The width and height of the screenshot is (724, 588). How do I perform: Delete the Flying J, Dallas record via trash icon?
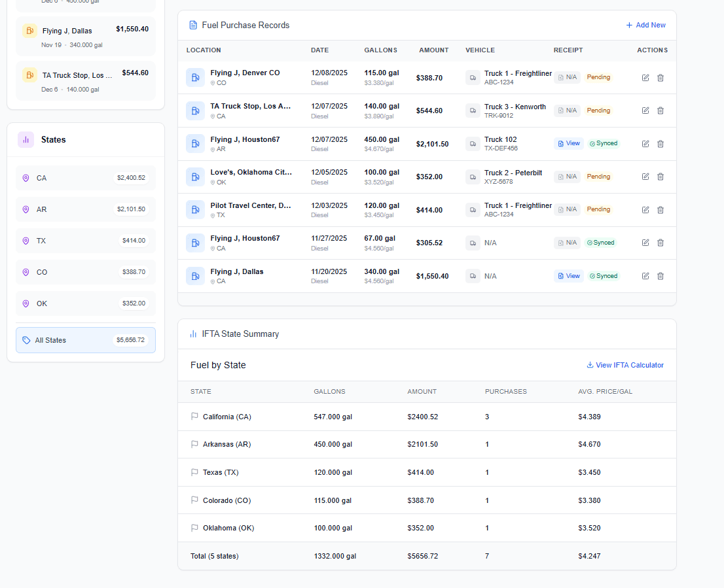pos(661,275)
